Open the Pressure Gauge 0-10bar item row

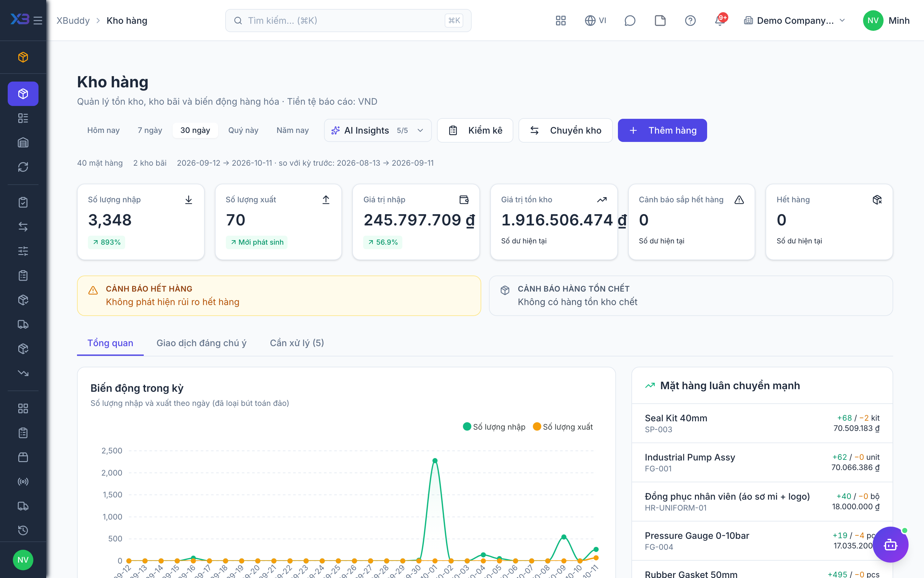(x=762, y=541)
